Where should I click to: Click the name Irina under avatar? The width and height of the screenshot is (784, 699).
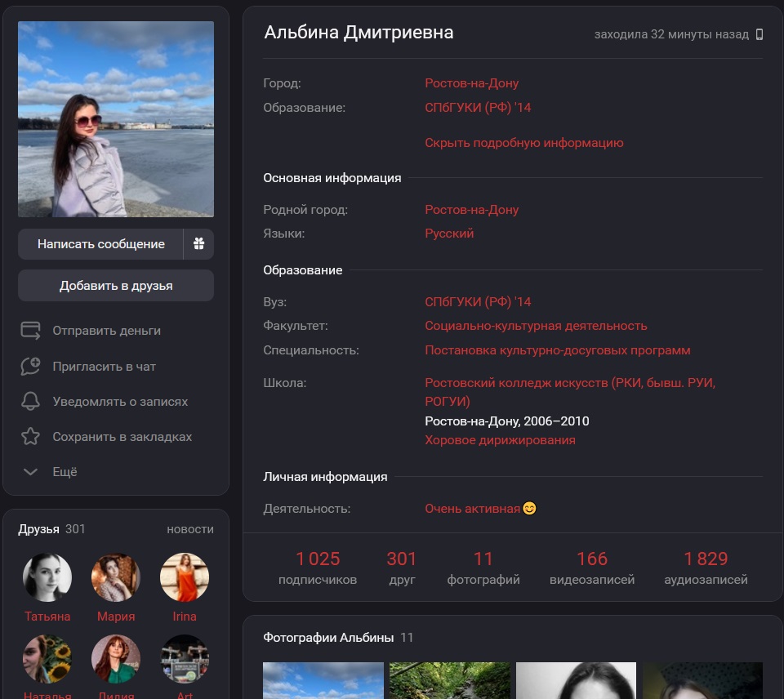pos(185,617)
